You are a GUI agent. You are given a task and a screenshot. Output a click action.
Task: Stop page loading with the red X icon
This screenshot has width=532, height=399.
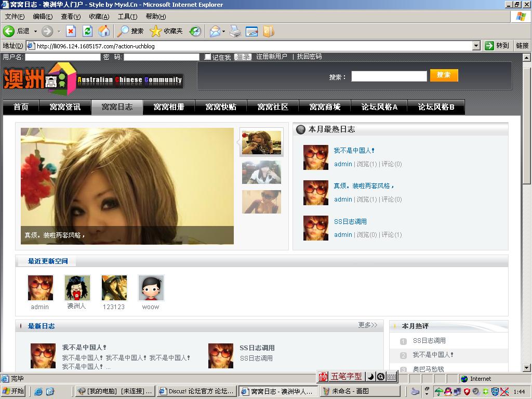point(71,31)
